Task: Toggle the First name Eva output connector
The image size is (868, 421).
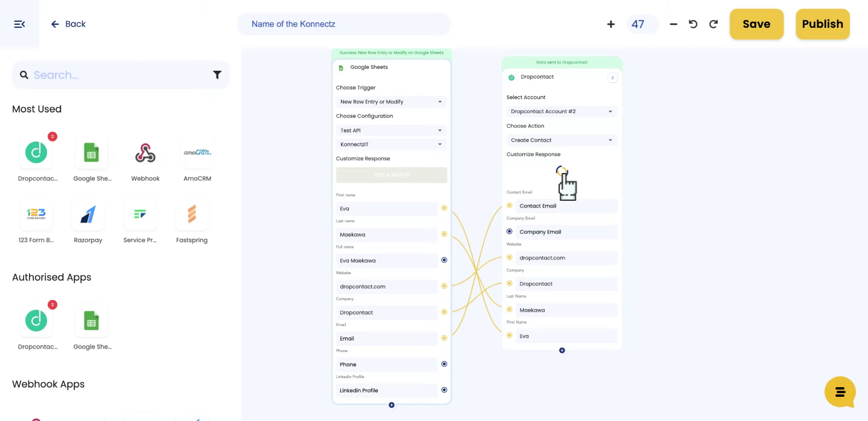Action: 444,208
